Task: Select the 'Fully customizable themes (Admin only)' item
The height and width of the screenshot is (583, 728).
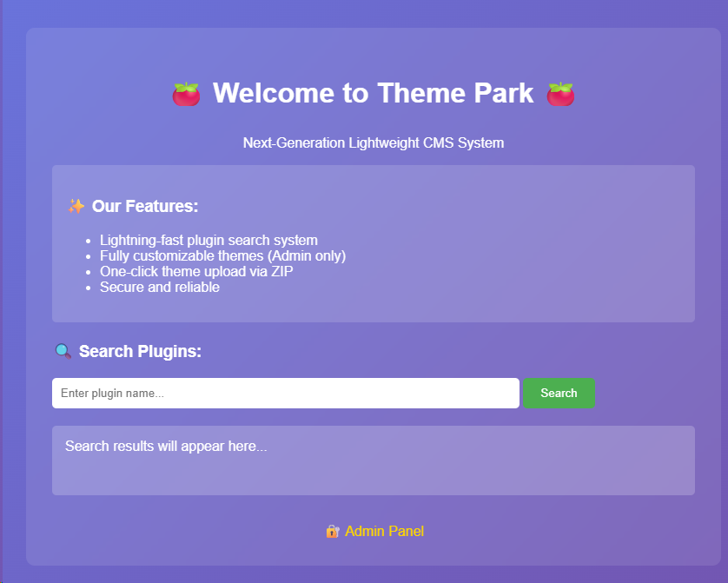Action: 222,255
